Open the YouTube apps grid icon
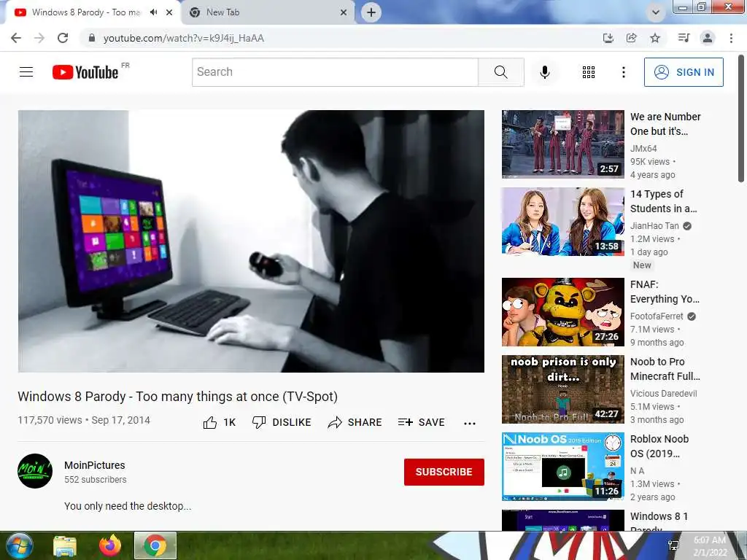Viewport: 747px width, 560px height. [x=589, y=72]
